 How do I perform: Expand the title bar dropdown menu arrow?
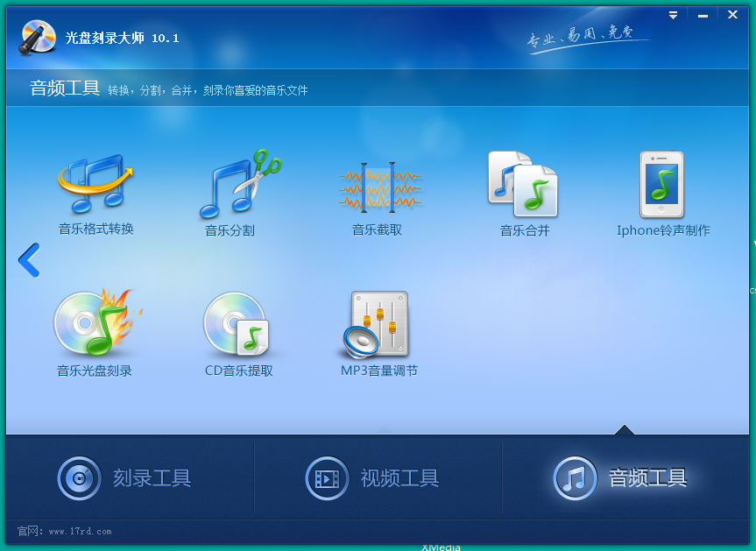click(x=673, y=15)
